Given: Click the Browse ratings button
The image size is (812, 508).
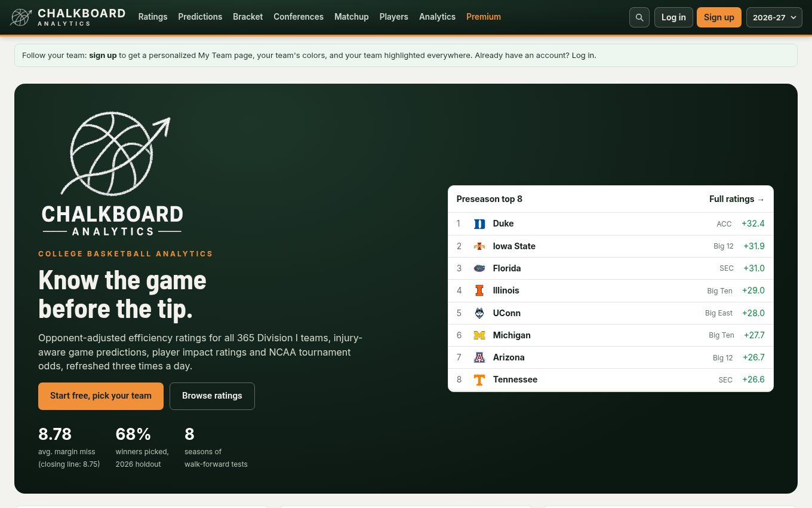Looking at the screenshot, I should tap(212, 396).
